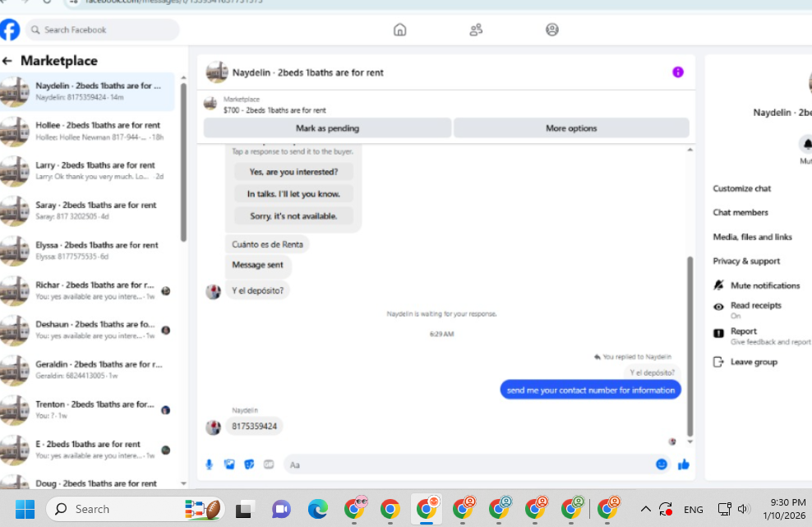Click the taskbar volume icon
This screenshot has height=527, width=812.
click(743, 509)
